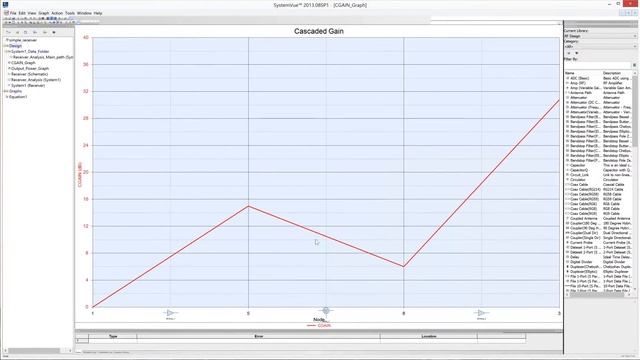640x360 pixels.
Task: Select the 'Coaxial Cable' description text
Action: point(613,184)
